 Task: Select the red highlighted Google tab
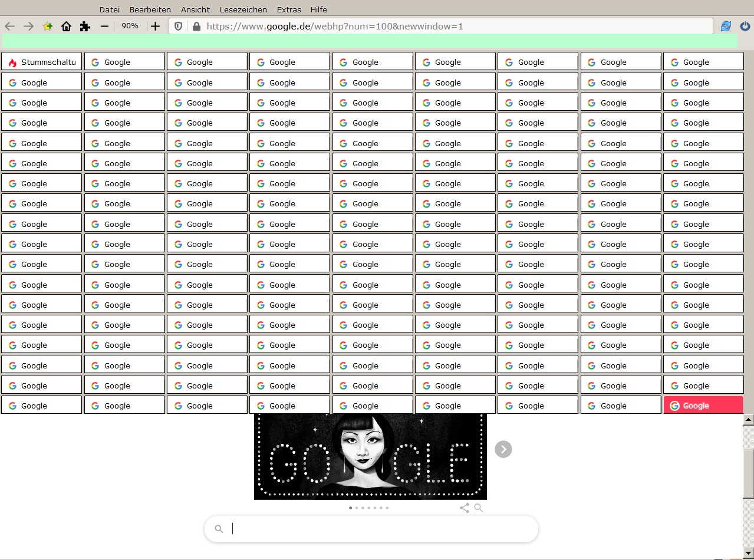(x=703, y=405)
